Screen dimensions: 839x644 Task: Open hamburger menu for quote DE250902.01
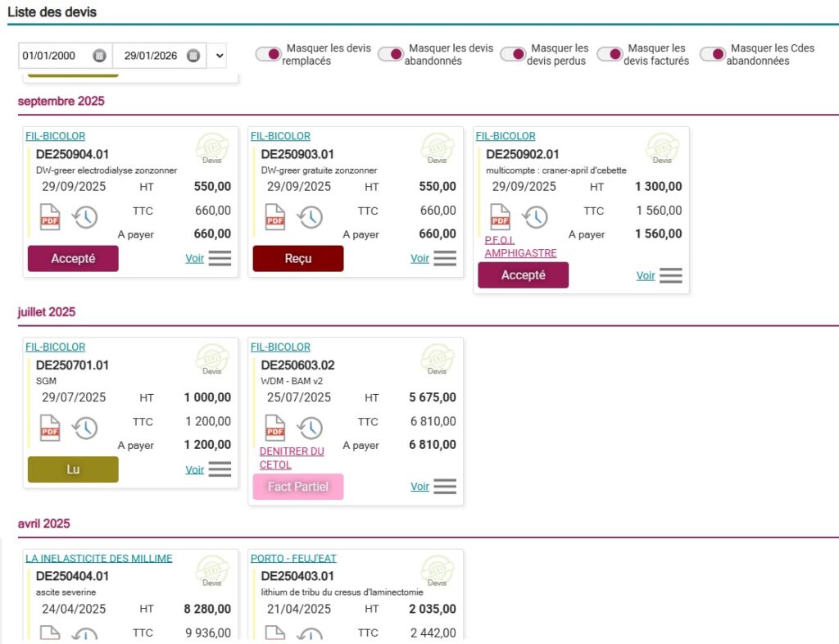pyautogui.click(x=670, y=275)
